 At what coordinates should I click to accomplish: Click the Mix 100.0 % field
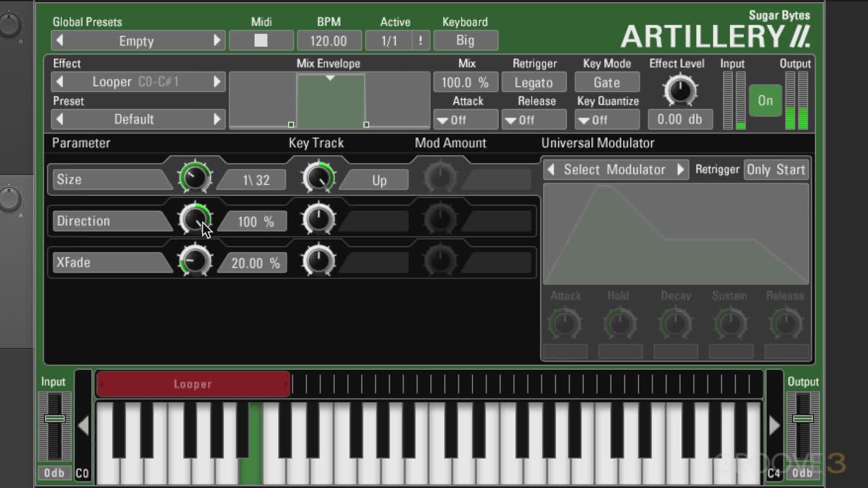point(465,82)
